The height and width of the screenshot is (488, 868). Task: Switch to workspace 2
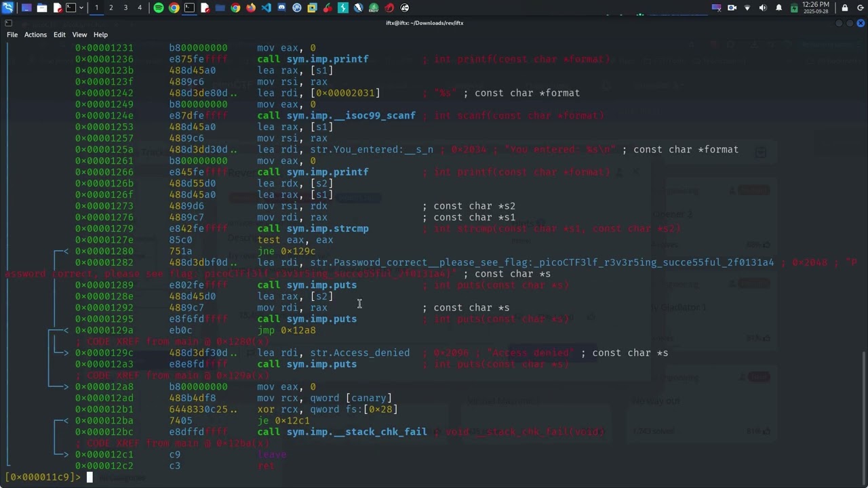(111, 7)
